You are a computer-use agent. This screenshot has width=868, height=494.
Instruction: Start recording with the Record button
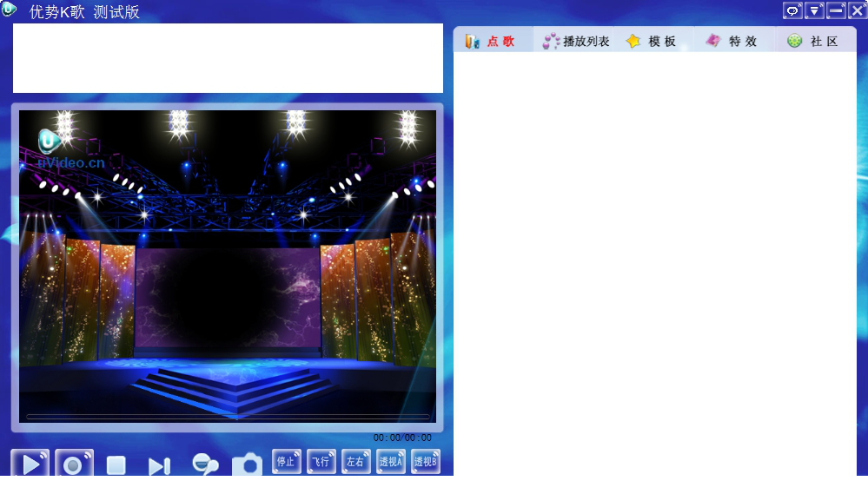(74, 464)
